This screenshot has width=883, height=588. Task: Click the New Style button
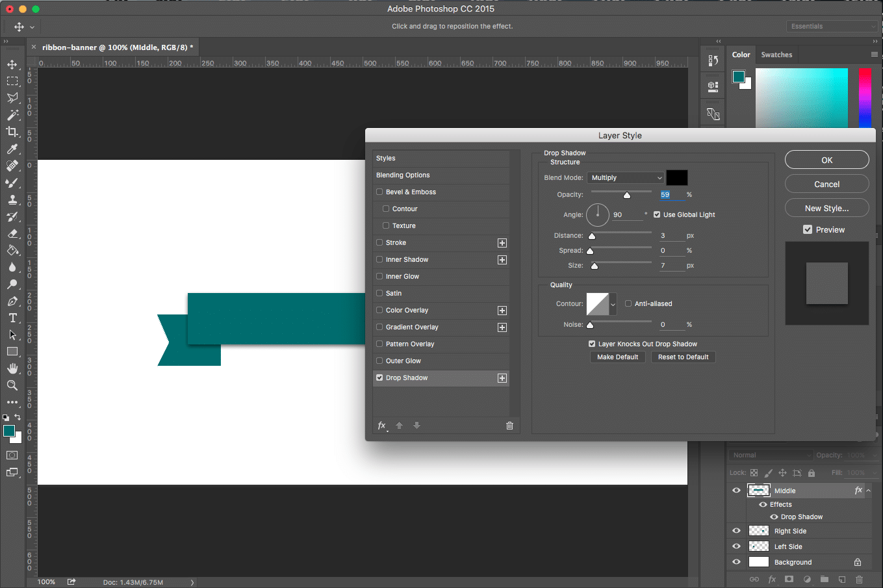(x=826, y=207)
